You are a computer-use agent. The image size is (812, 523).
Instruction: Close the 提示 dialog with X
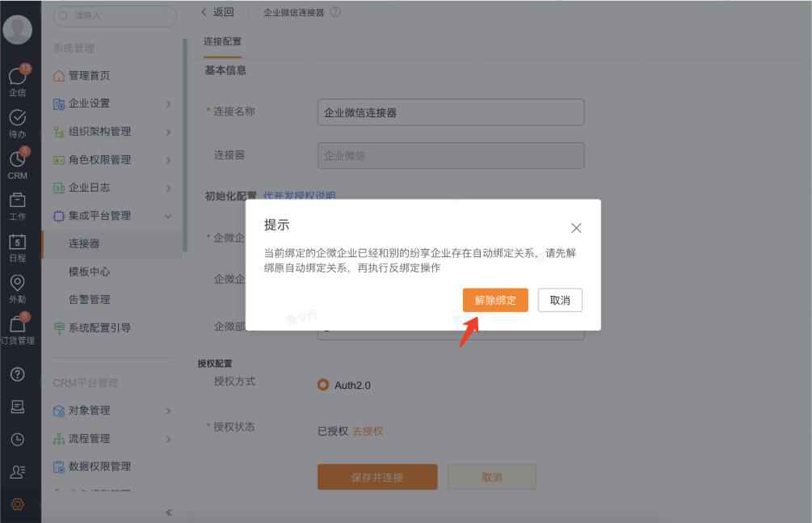(576, 227)
